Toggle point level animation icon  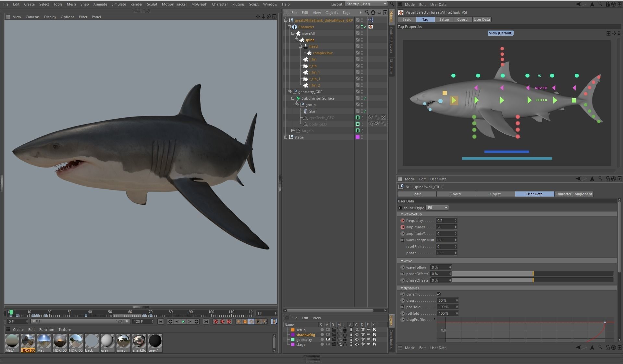pyautogui.click(x=264, y=322)
